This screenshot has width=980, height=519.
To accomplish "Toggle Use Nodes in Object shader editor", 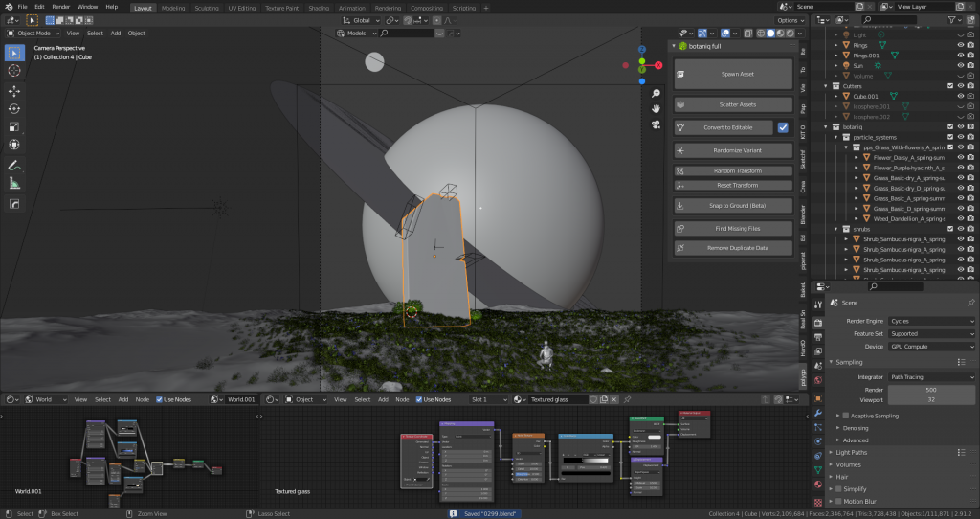I will pyautogui.click(x=419, y=399).
